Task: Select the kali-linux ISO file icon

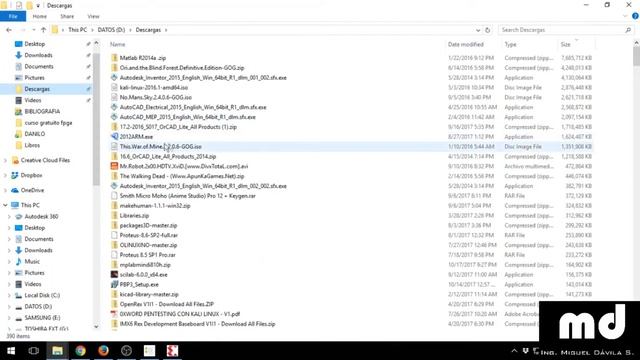Action: (x=114, y=87)
